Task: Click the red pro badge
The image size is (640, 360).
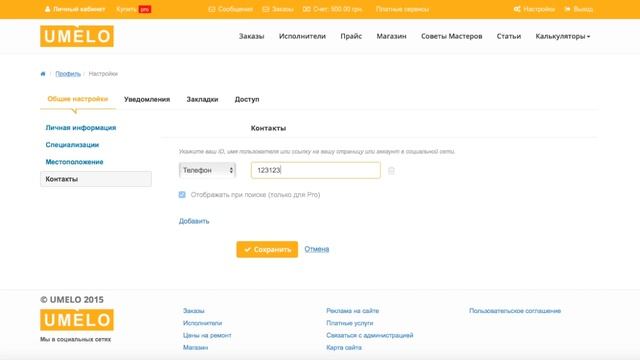Action: 145,9
